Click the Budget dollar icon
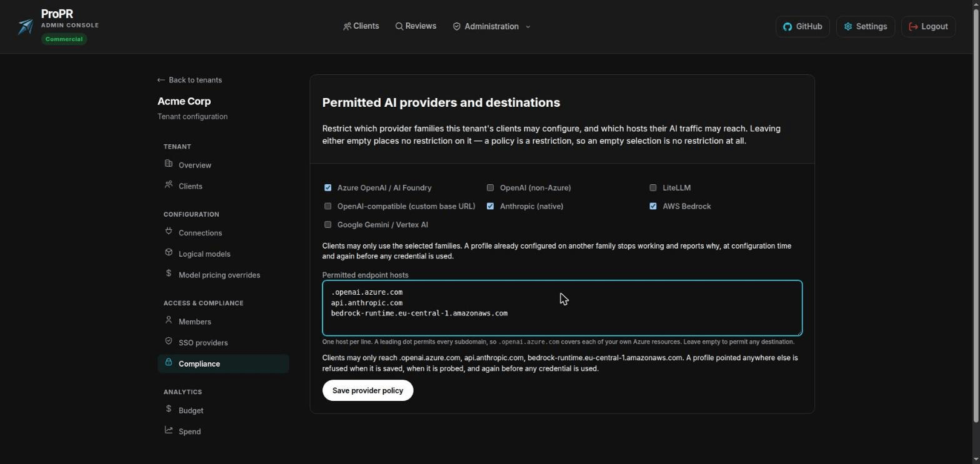 [x=169, y=409]
